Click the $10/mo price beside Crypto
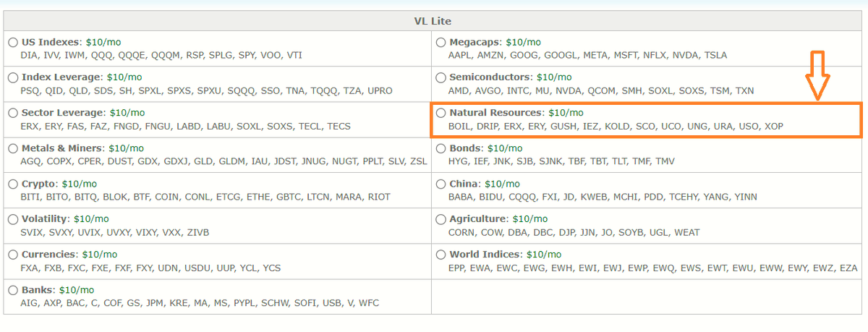868x332 pixels. [80, 183]
